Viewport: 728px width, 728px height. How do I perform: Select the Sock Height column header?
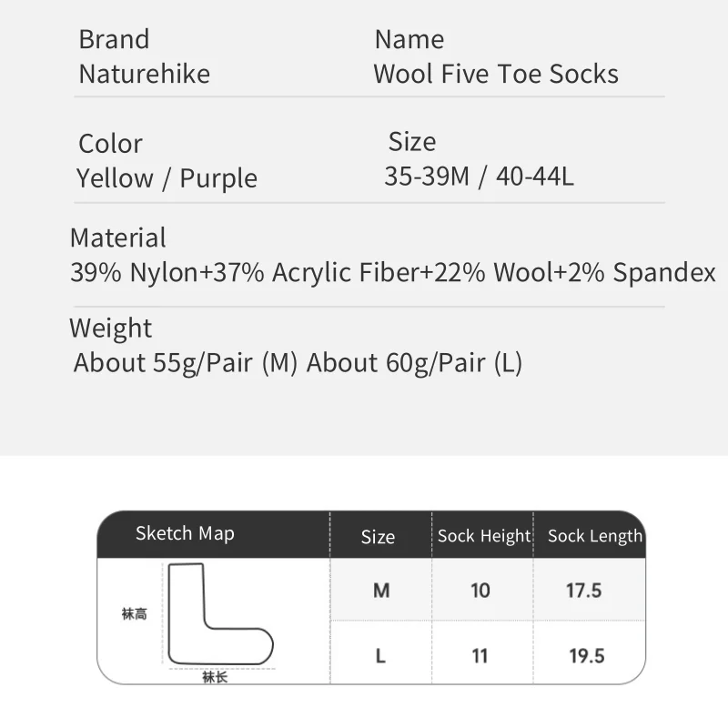[x=483, y=536]
